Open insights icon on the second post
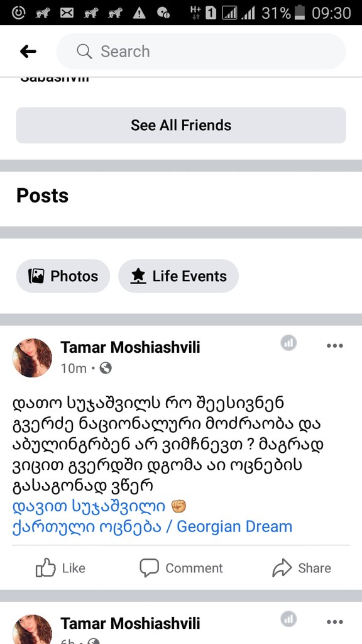362x644 pixels. point(288,619)
